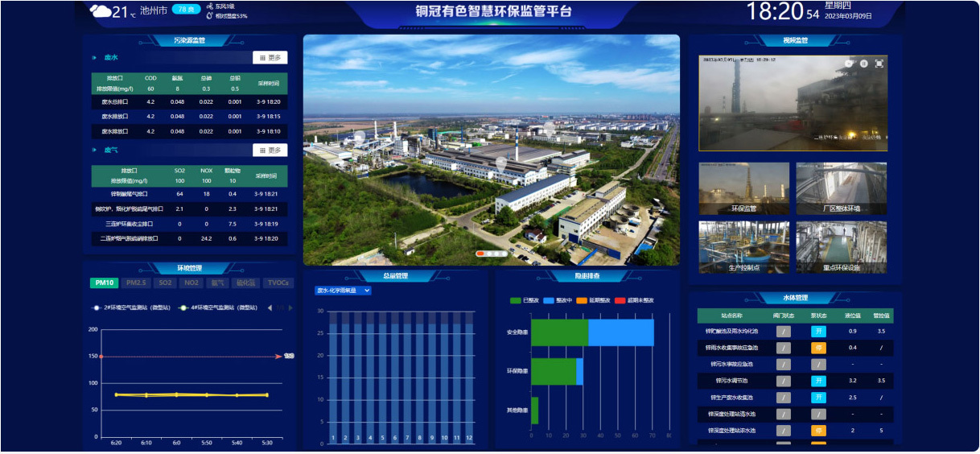
Task: Click blue bar of 安全隐患 row
Action: [x=621, y=332]
